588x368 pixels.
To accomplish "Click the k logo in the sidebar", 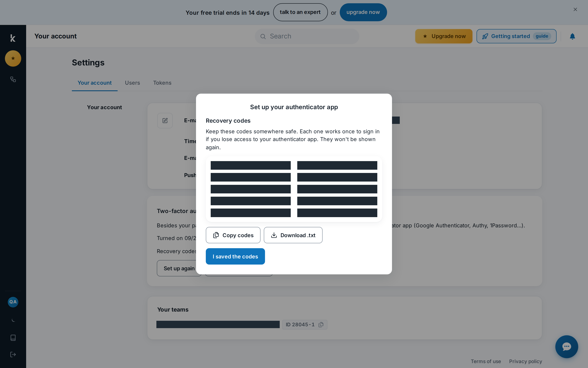I will point(13,38).
